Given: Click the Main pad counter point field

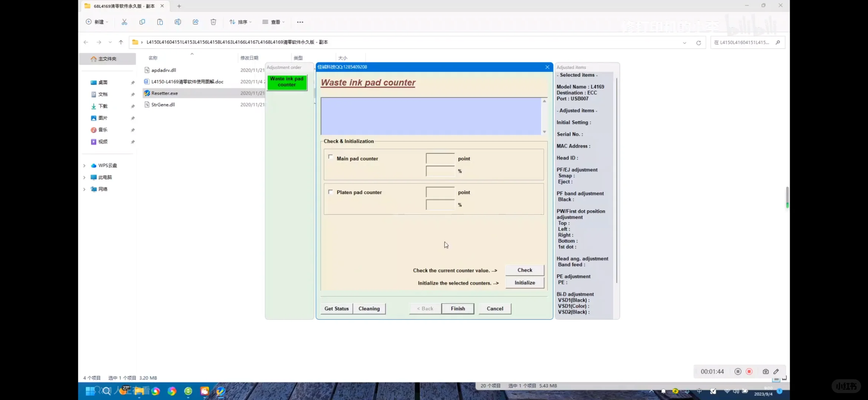Looking at the screenshot, I should 440,159.
